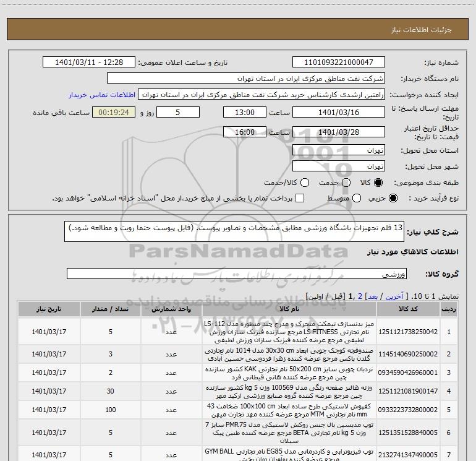476x461 pixels.
Task: Click the اطلاعات کالاهای مورد نیاز heading
Action: pos(413,252)
